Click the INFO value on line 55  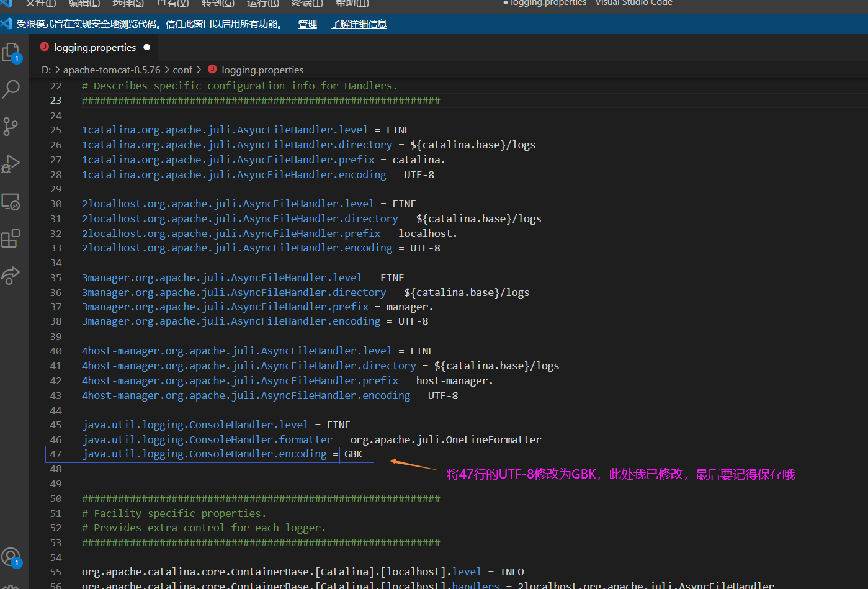click(x=512, y=572)
